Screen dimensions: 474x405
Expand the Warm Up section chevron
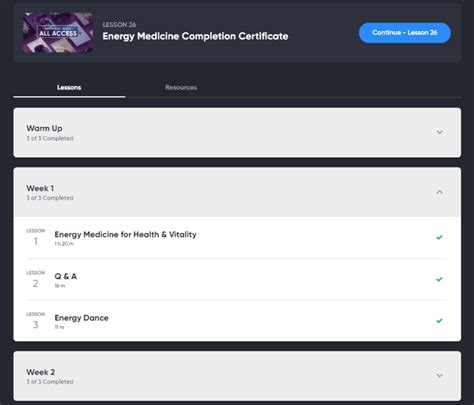click(x=440, y=132)
